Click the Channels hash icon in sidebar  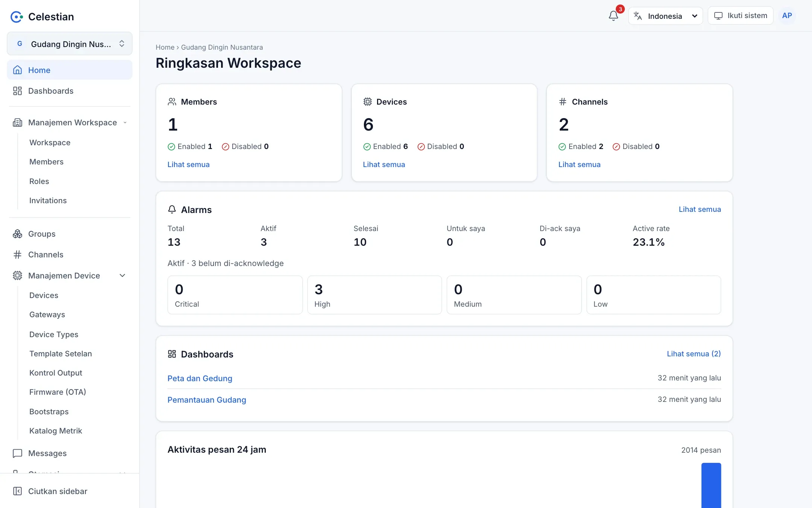pyautogui.click(x=17, y=255)
